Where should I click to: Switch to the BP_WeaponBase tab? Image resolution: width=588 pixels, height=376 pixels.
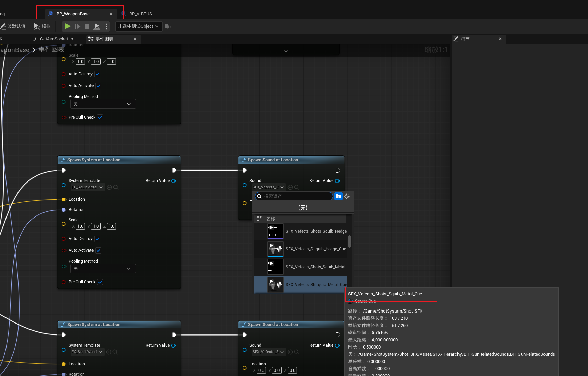click(x=73, y=14)
